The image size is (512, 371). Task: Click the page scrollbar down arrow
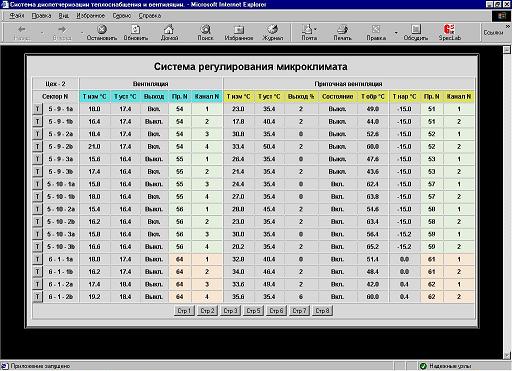tap(507, 355)
